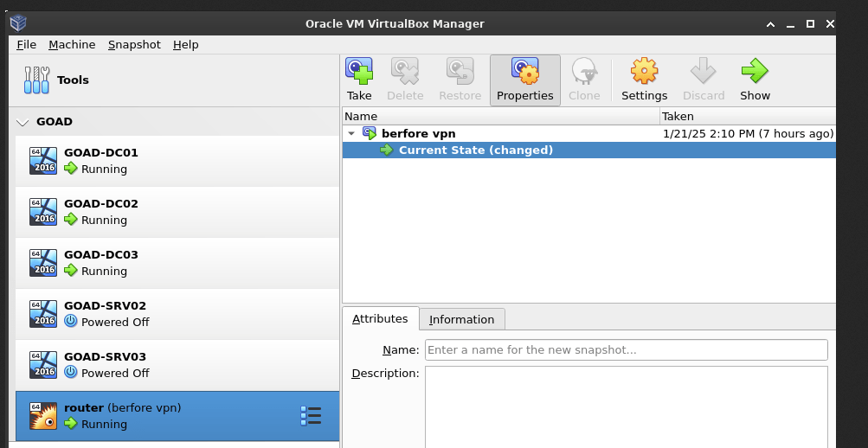Collapse the GOAD group chevron

coord(23,123)
